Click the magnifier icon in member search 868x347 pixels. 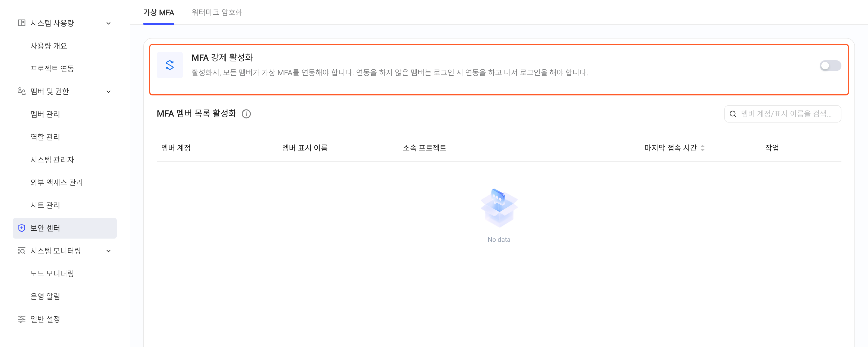pos(733,114)
